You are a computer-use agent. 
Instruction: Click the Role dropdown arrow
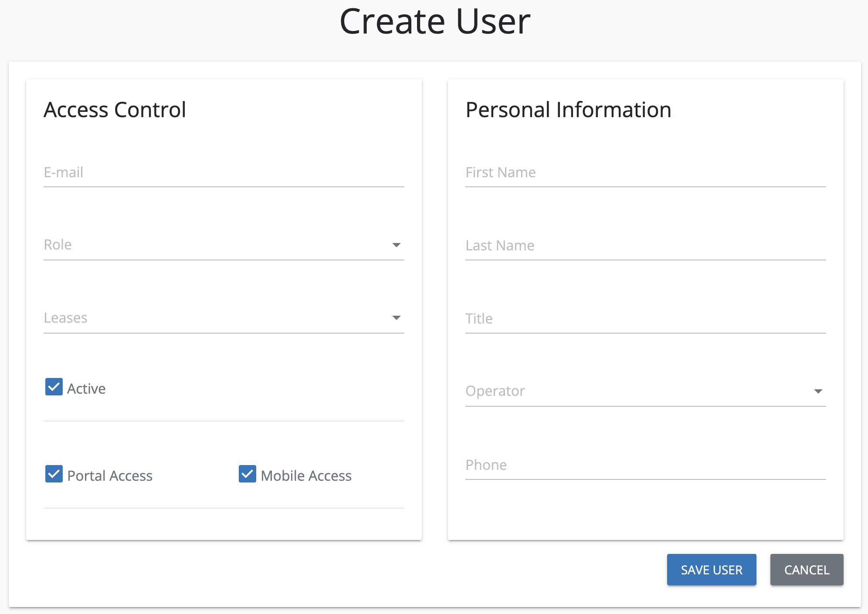pos(396,245)
